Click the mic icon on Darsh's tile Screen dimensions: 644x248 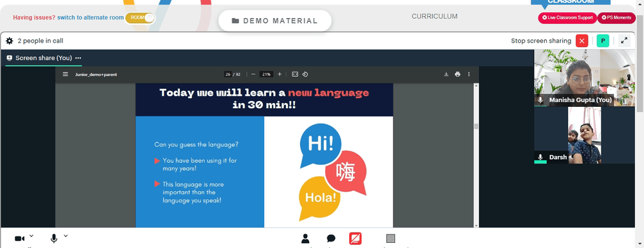point(540,157)
